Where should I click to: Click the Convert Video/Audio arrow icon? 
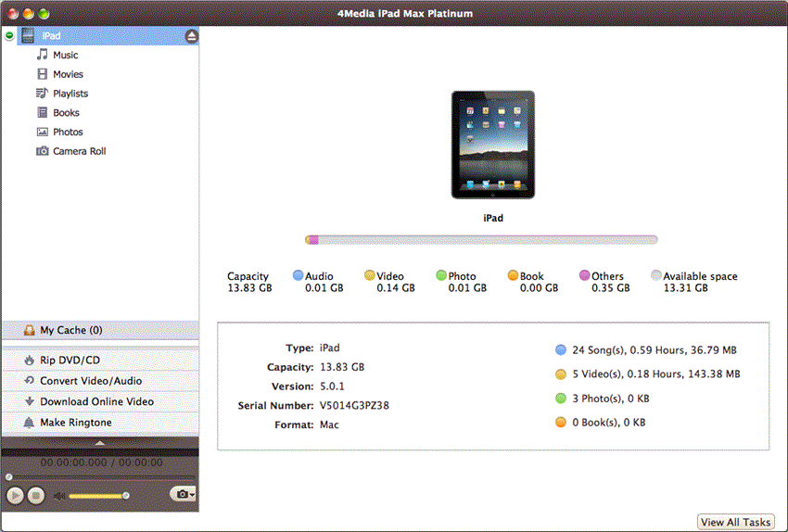pyautogui.click(x=29, y=380)
